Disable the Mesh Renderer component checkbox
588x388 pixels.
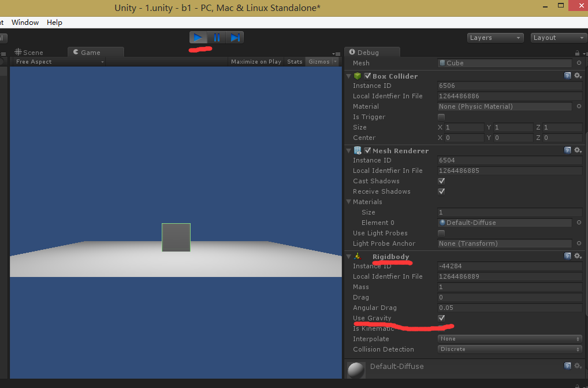coord(367,150)
